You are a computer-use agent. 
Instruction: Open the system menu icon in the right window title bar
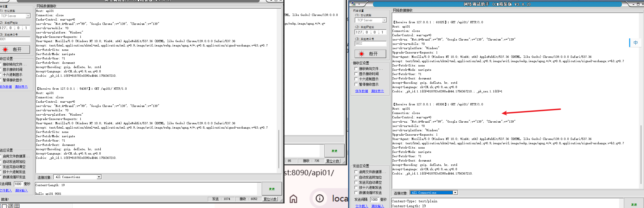[x=353, y=4]
